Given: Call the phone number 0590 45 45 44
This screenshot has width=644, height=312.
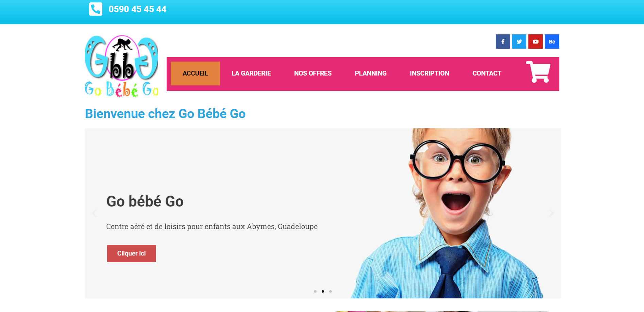Looking at the screenshot, I should pyautogui.click(x=137, y=9).
